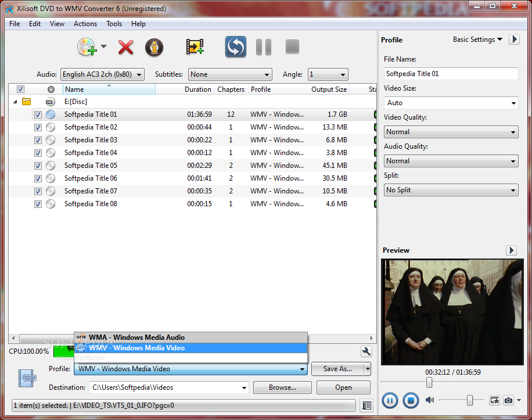Open the Video Quality dropdown
532x420 pixels.
451,132
